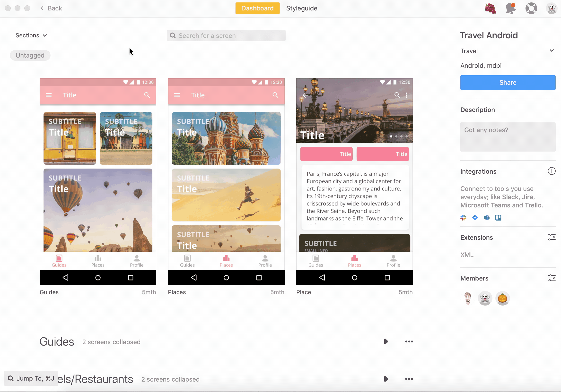Switch to the Styleguide tab
The width and height of the screenshot is (561, 392).
click(x=301, y=8)
